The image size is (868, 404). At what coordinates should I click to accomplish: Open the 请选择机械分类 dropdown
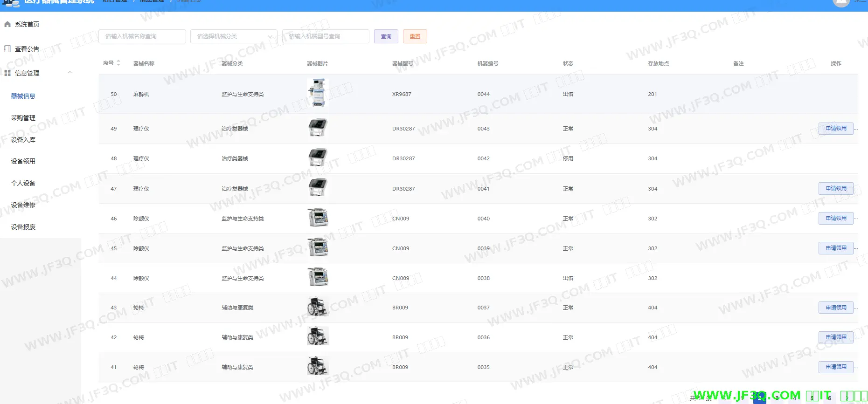click(234, 36)
